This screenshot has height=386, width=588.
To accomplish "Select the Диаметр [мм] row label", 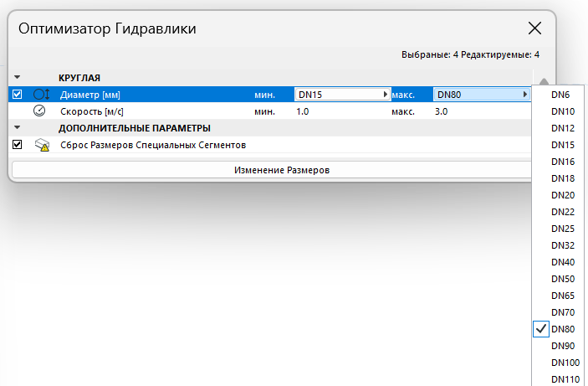I will (x=90, y=95).
